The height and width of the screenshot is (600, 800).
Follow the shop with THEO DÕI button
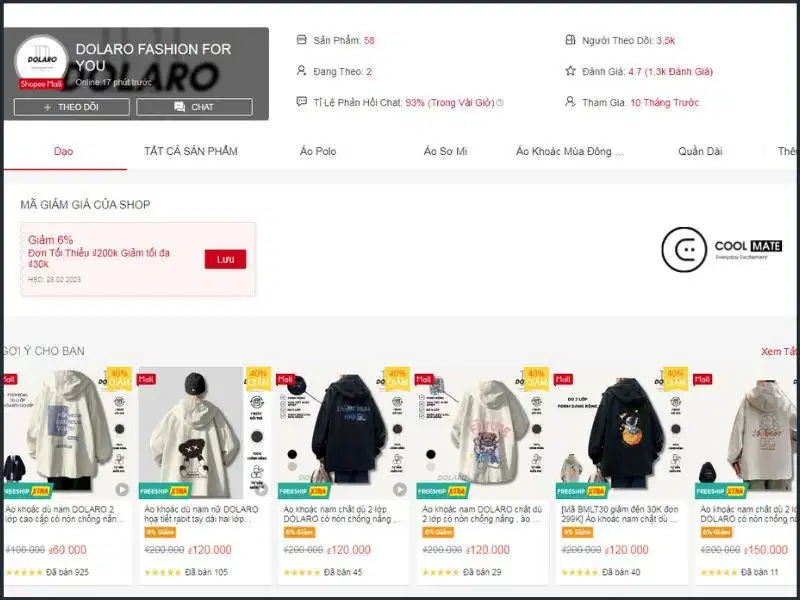[x=72, y=107]
